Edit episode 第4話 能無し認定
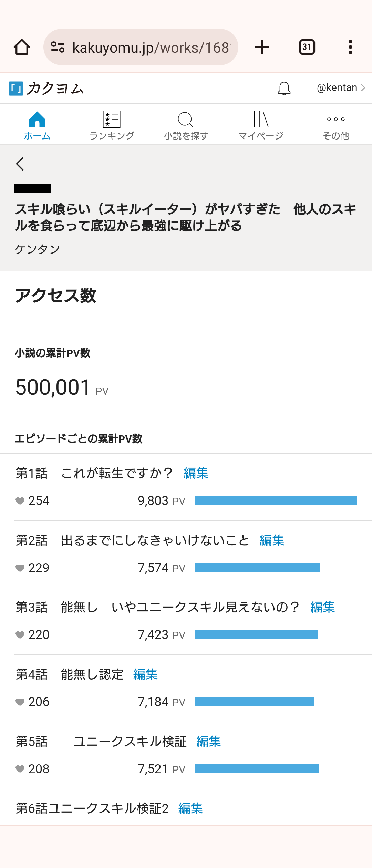Image resolution: width=372 pixels, height=868 pixels. coord(145,674)
